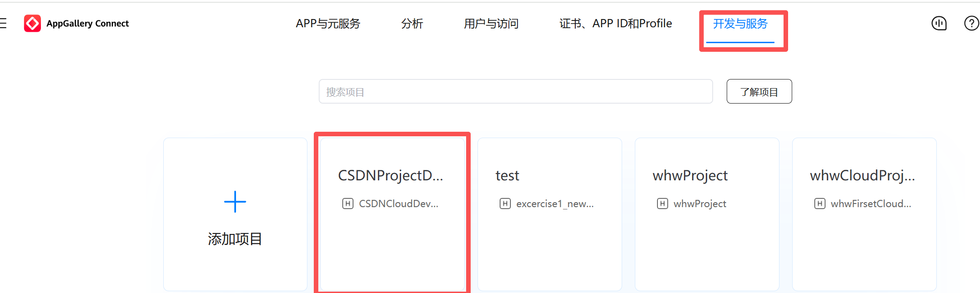Click the H app icon beside CSDNCloudDev...

click(x=348, y=204)
